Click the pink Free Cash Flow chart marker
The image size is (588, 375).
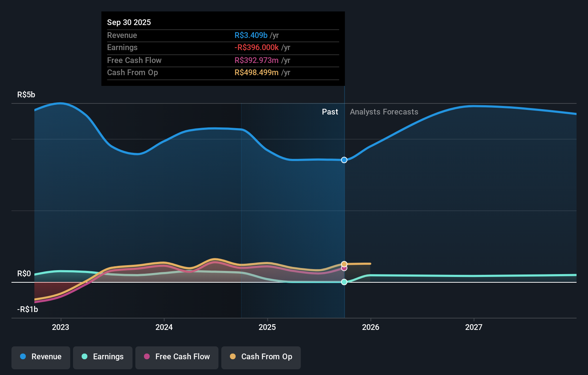tap(344, 268)
